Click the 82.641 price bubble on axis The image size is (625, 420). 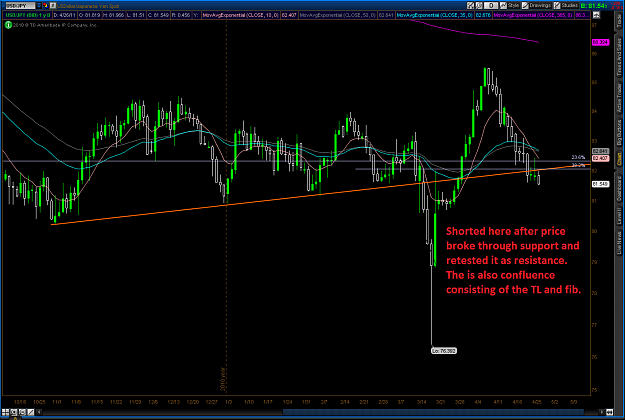point(600,151)
